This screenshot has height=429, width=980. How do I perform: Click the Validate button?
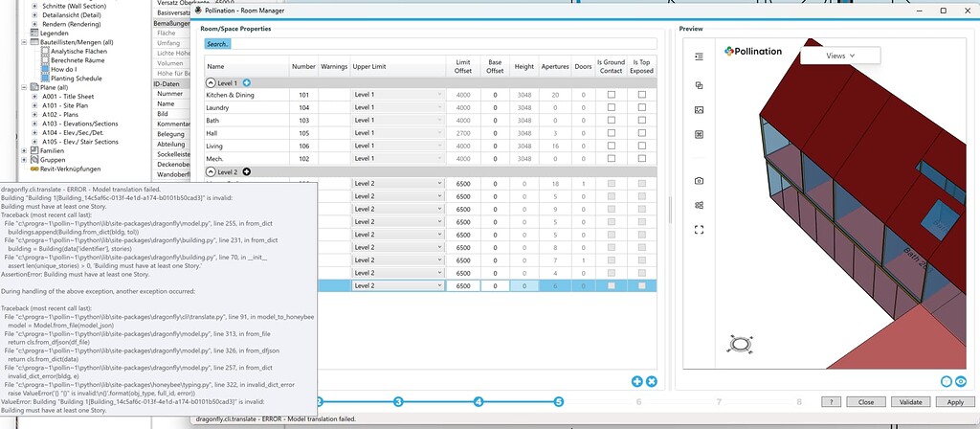pos(910,402)
